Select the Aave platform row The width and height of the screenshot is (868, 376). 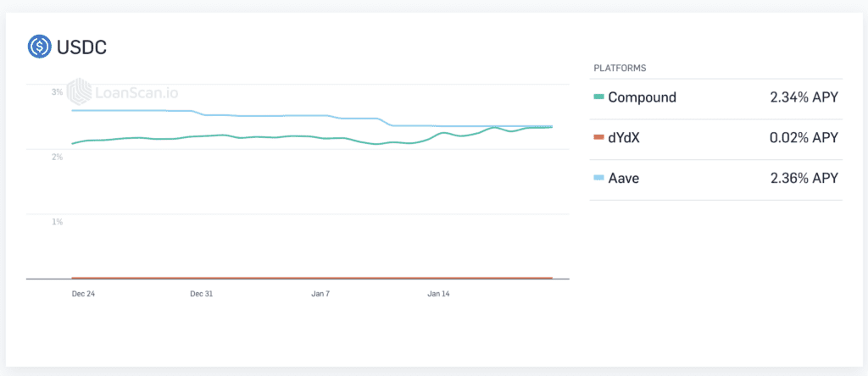click(715, 180)
